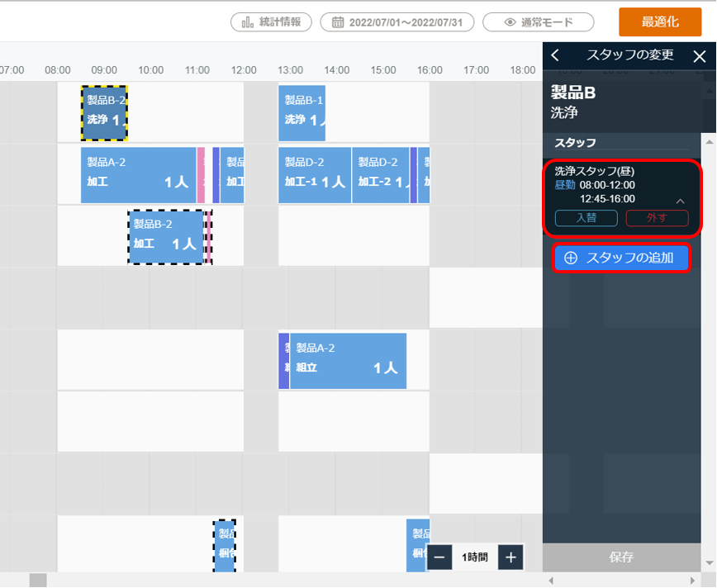Select the 製品D-2 加工-1 task block
This screenshot has width=717, height=588.
pyautogui.click(x=315, y=175)
